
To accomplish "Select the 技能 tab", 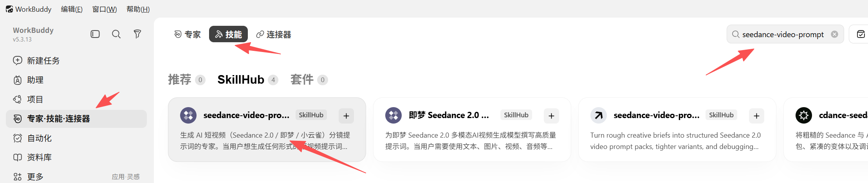I will (228, 34).
